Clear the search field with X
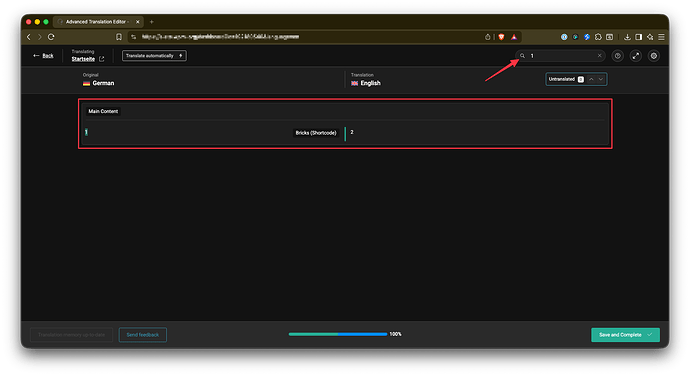The image size is (690, 375). [599, 56]
